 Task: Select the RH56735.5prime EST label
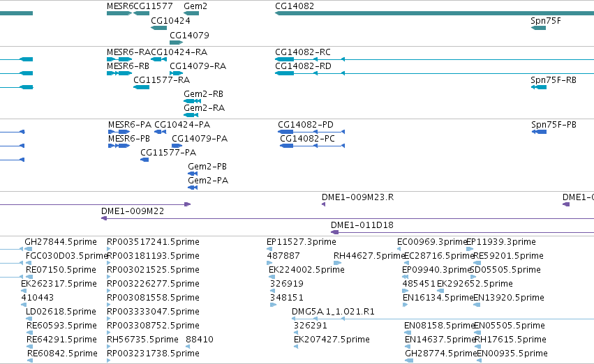pos(142,340)
